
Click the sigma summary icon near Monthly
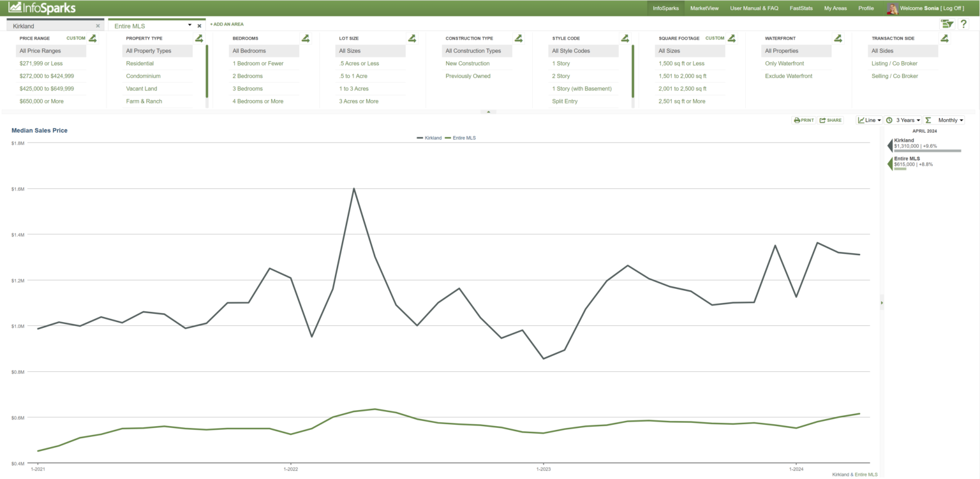(928, 120)
